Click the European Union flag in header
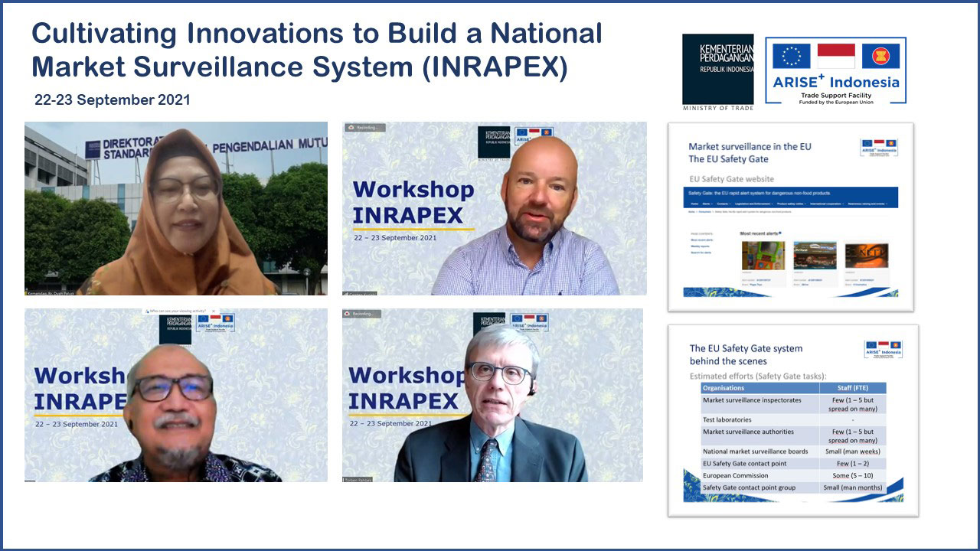 [791, 56]
